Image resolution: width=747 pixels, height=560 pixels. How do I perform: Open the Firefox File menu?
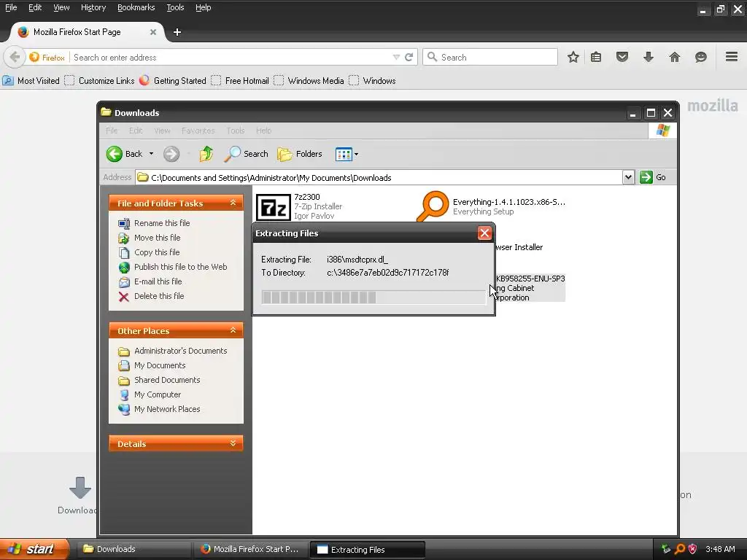click(11, 7)
